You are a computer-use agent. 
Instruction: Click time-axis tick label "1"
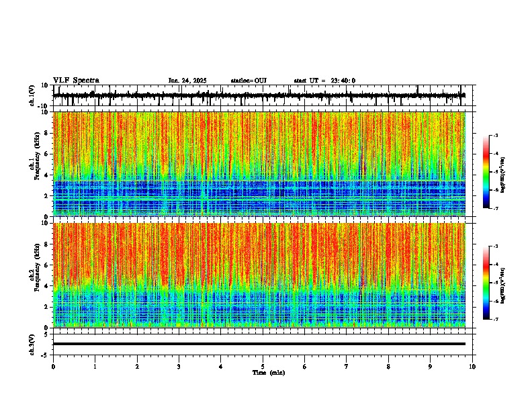95,367
